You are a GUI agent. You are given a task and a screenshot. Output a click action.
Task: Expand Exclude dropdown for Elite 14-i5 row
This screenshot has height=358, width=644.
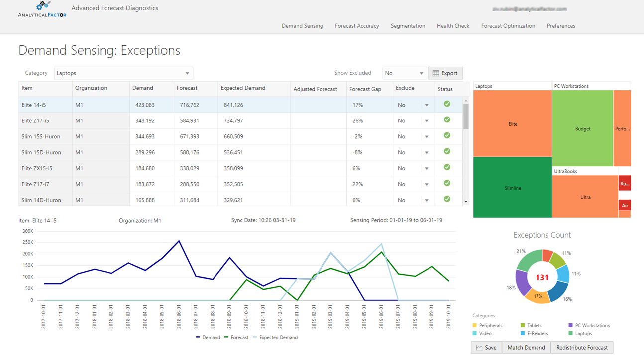(x=427, y=105)
